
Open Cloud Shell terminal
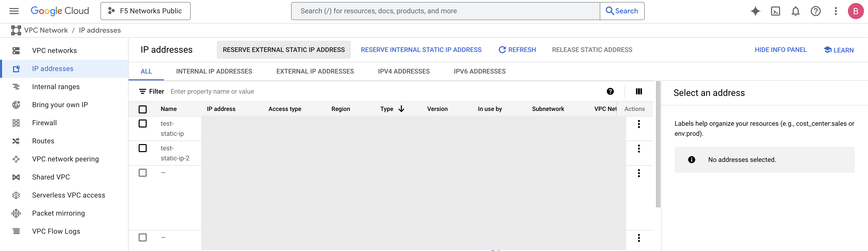[x=776, y=11]
